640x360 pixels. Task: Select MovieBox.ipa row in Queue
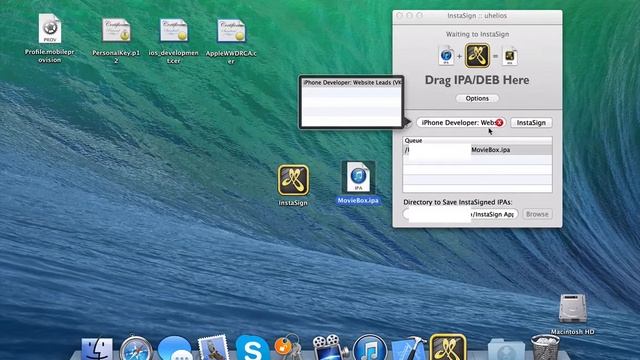477,150
